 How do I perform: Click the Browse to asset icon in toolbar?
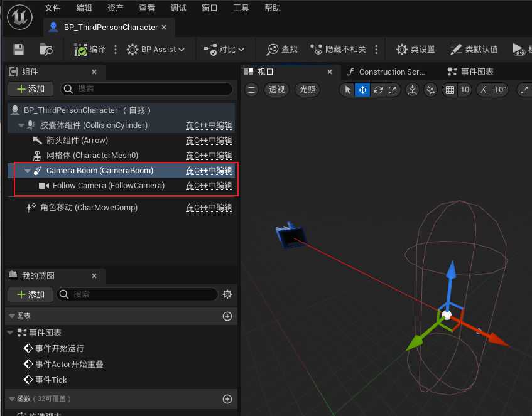46,49
